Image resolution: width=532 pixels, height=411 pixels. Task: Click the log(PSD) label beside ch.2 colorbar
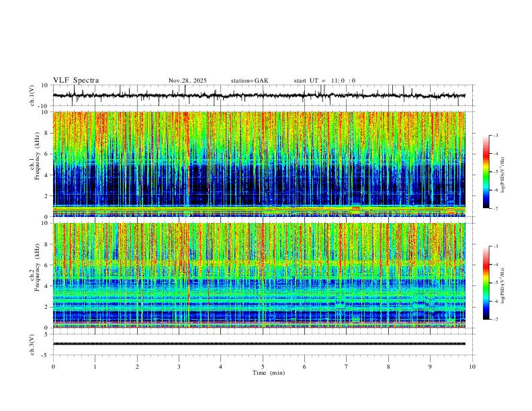pos(503,285)
